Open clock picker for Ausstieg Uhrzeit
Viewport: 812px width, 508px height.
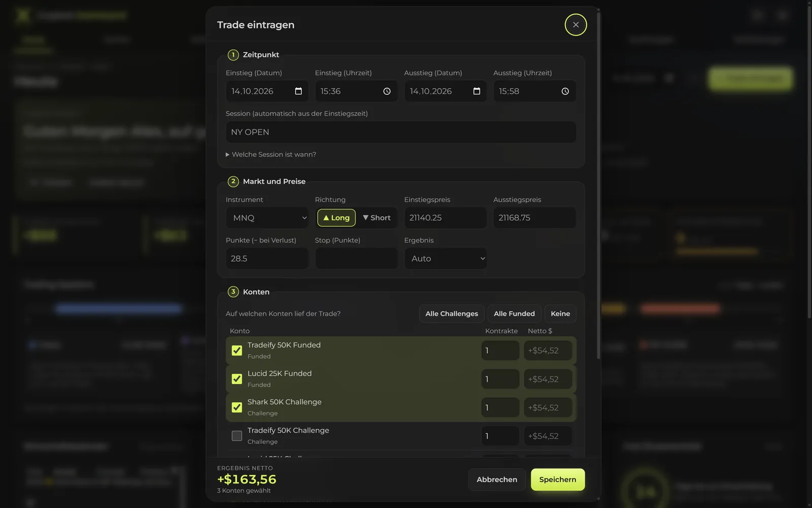tap(565, 91)
